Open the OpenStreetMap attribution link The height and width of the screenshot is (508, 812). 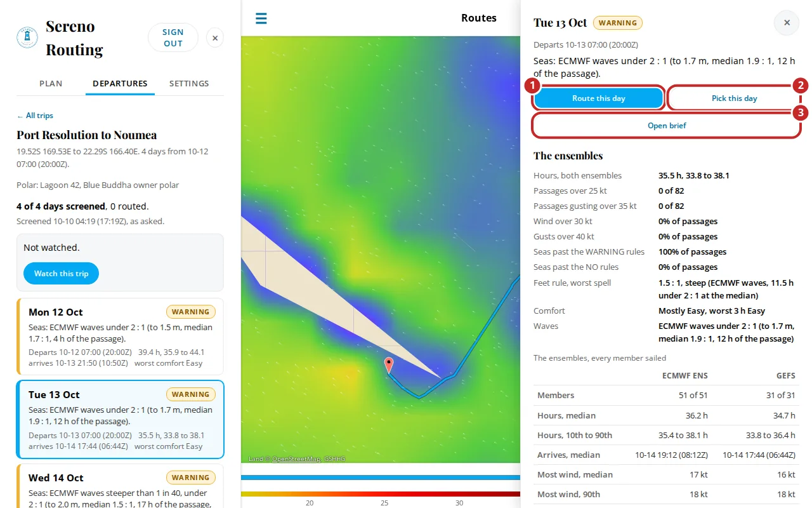coord(296,458)
